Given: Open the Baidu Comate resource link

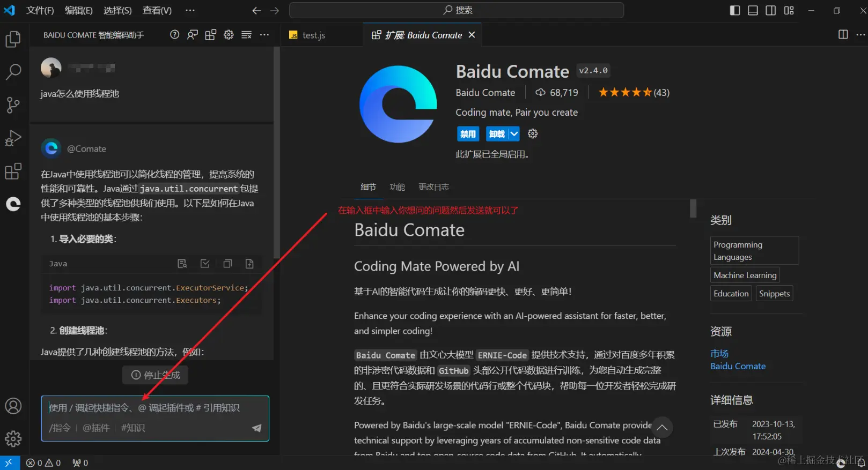Looking at the screenshot, I should click(738, 367).
